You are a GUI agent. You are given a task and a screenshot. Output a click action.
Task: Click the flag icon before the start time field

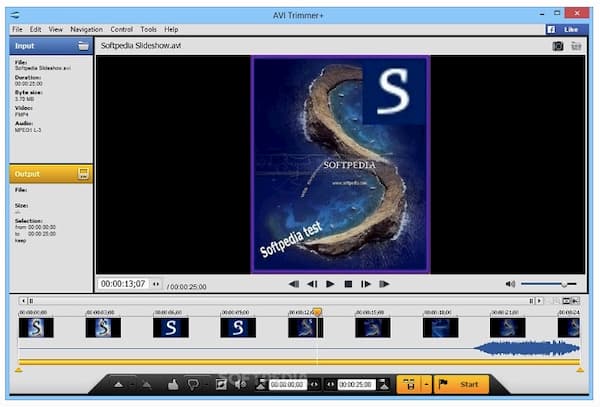click(x=261, y=384)
